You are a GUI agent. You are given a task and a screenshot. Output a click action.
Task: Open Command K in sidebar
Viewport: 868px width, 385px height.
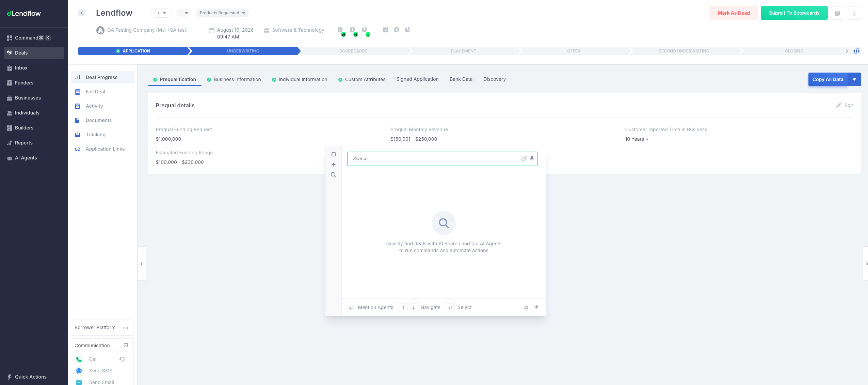pyautogui.click(x=34, y=38)
